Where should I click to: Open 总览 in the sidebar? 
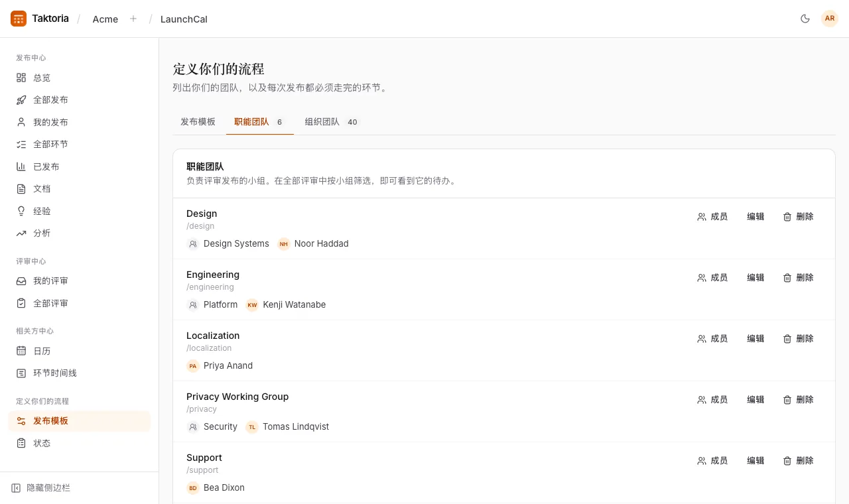coord(80,78)
